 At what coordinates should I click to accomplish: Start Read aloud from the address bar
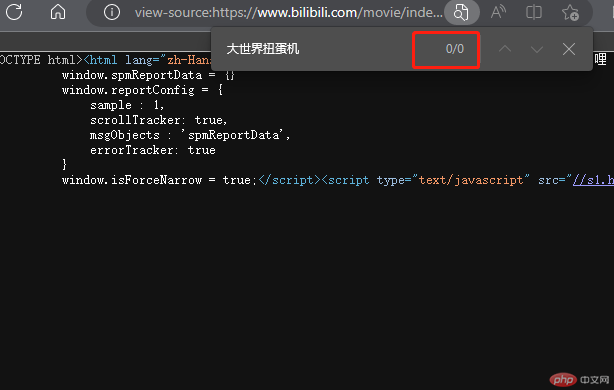pos(498,12)
